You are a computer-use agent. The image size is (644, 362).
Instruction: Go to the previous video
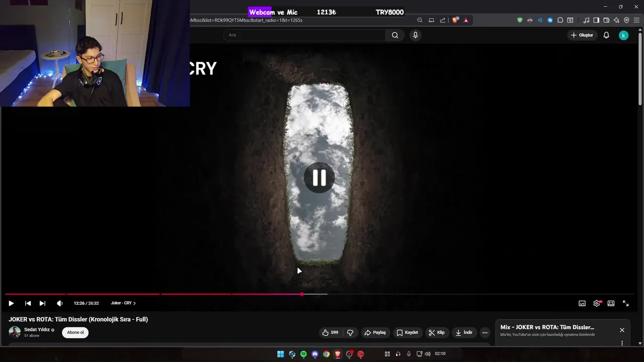28,303
